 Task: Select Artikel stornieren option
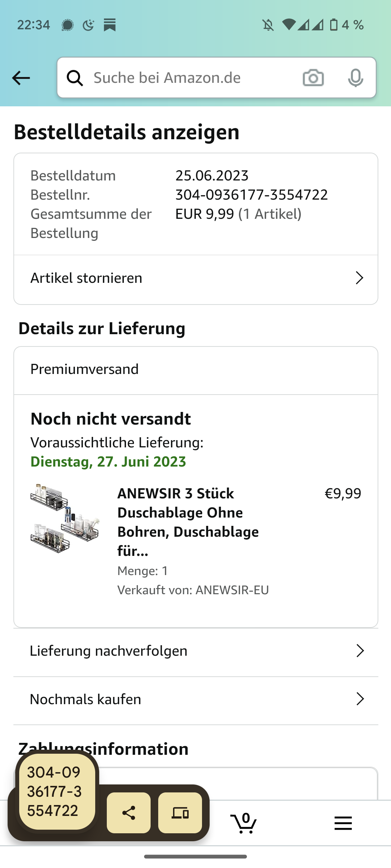87,278
